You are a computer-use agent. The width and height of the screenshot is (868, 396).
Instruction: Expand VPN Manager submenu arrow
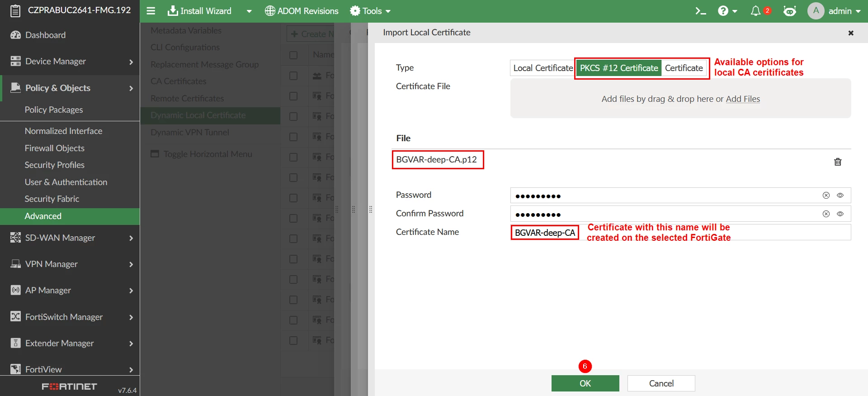coord(131,264)
